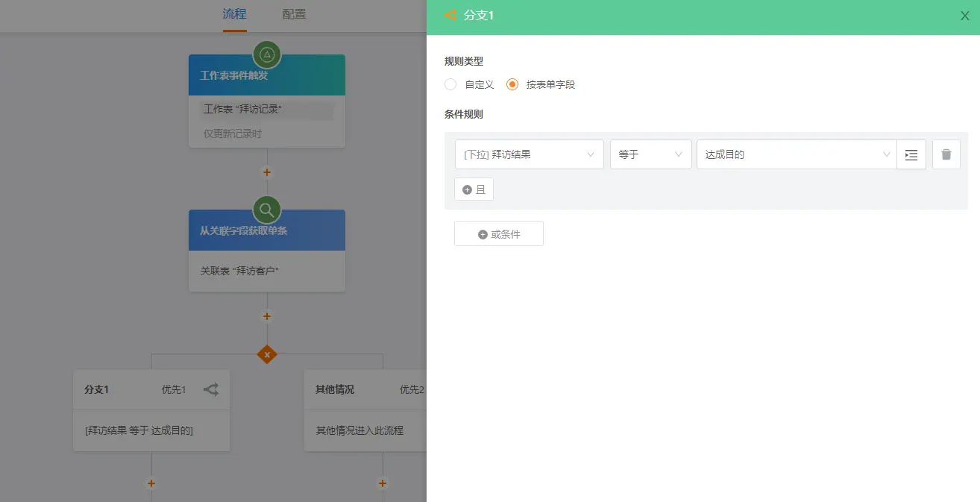
Task: Click the 规则类型 section label
Action: 464,61
